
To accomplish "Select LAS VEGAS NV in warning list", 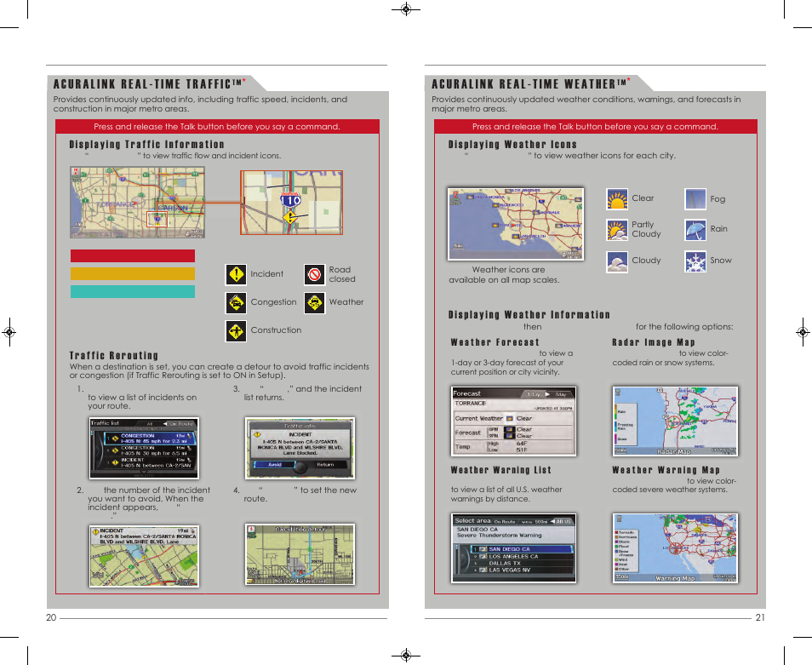I will click(x=523, y=570).
